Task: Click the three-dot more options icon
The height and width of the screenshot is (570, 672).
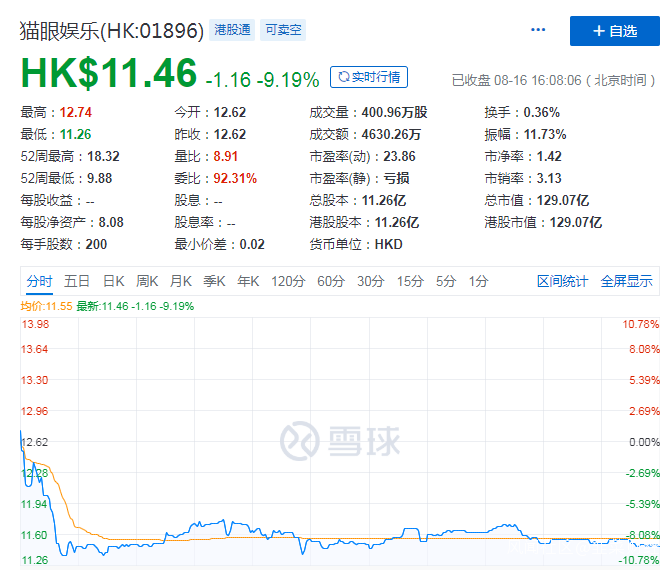Action: pos(538,30)
